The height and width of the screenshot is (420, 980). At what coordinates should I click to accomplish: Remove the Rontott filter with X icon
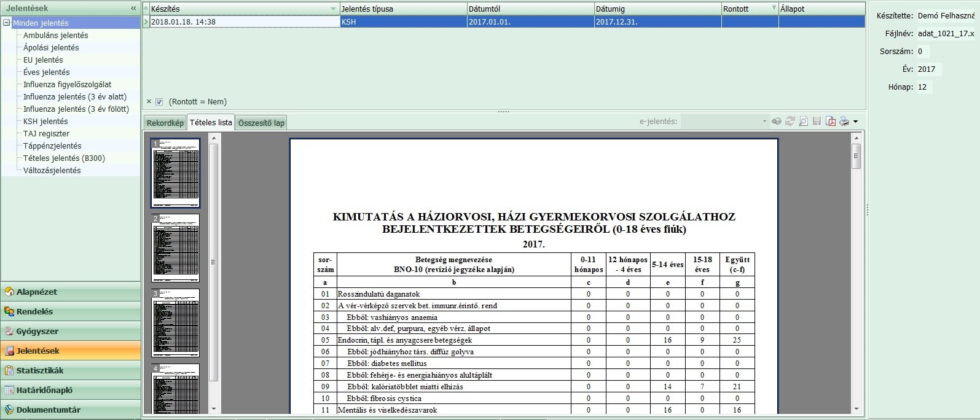[x=149, y=102]
